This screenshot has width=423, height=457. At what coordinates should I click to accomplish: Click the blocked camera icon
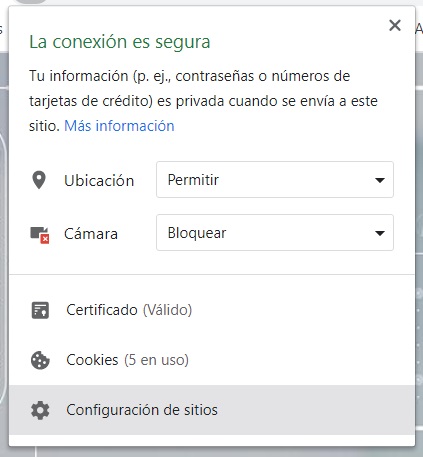pos(40,235)
